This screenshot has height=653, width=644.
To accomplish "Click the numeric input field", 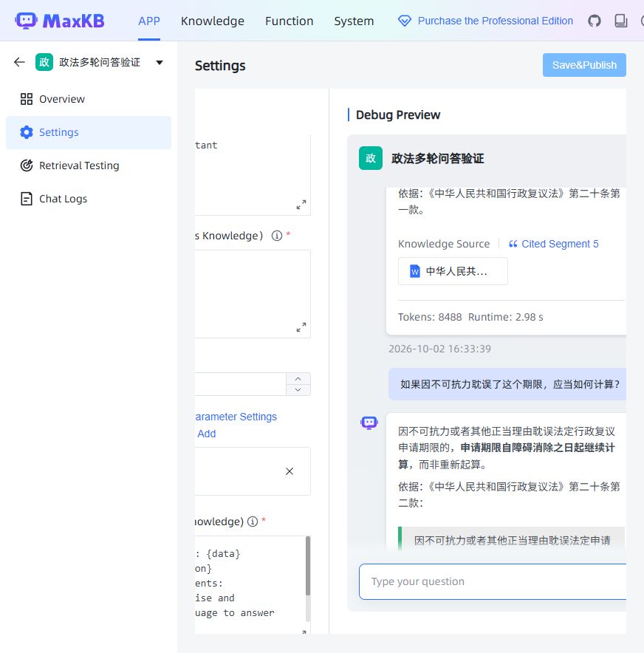I will (240, 384).
